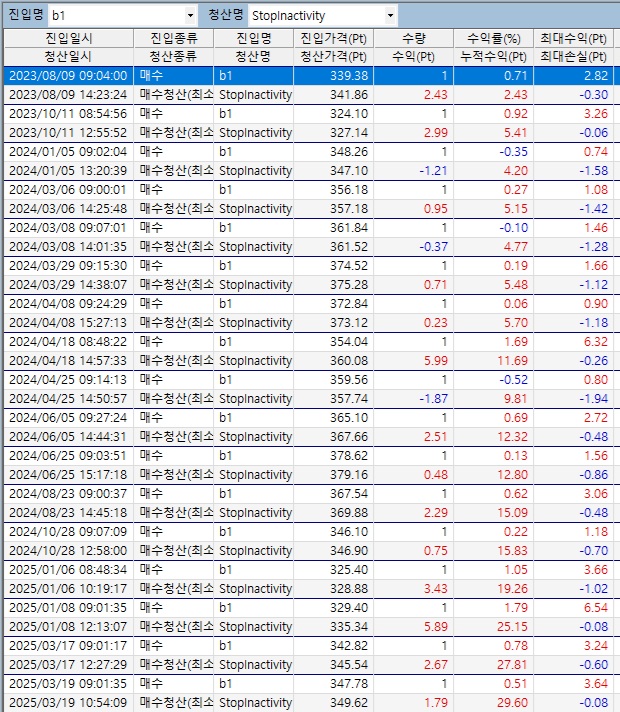Select the 2025/01/08 09:01:35 entry row

pos(68,607)
